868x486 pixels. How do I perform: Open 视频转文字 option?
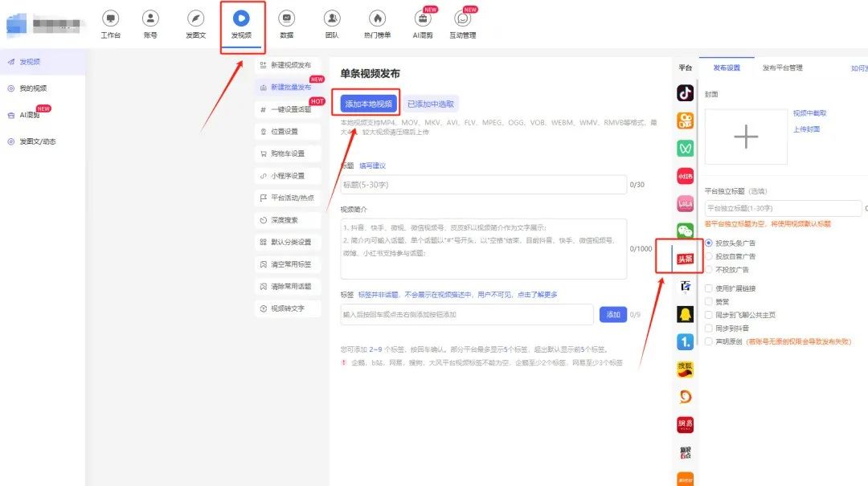tap(288, 308)
